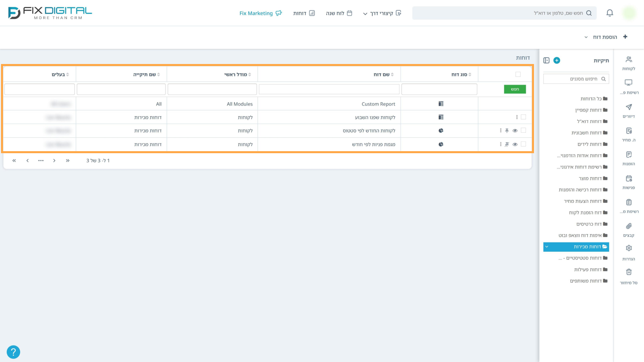The image size is (644, 362).
Task: Open the notifications bell icon
Action: [609, 13]
